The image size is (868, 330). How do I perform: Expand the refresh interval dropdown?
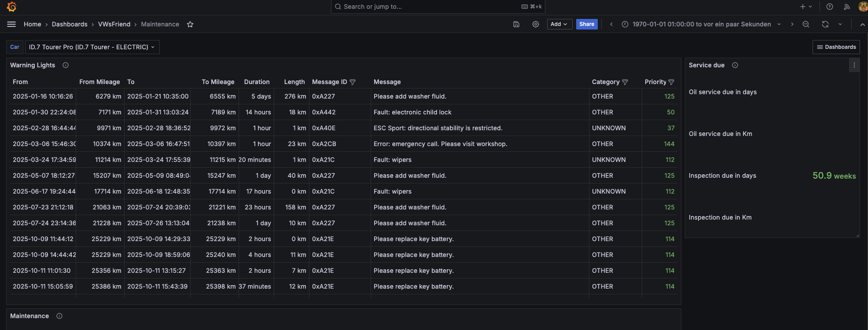(x=840, y=24)
